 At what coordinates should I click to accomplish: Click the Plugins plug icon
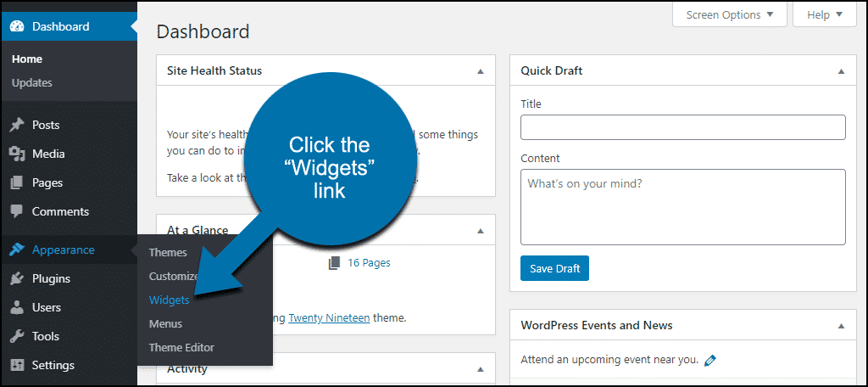pyautogui.click(x=17, y=279)
